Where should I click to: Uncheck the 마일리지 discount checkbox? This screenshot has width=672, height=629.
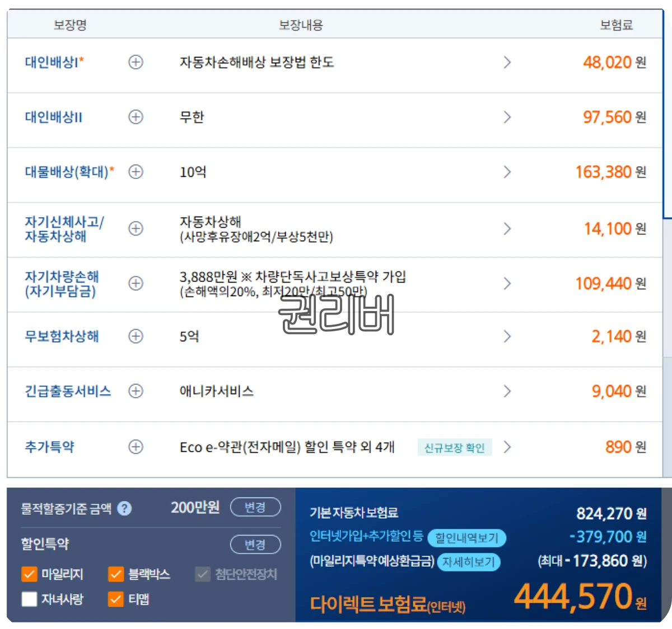pyautogui.click(x=30, y=574)
